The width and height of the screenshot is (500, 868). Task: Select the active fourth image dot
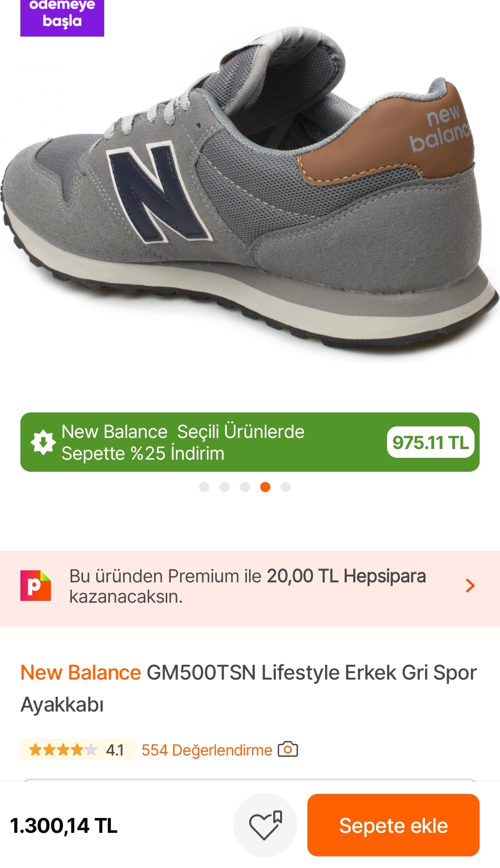point(265,487)
